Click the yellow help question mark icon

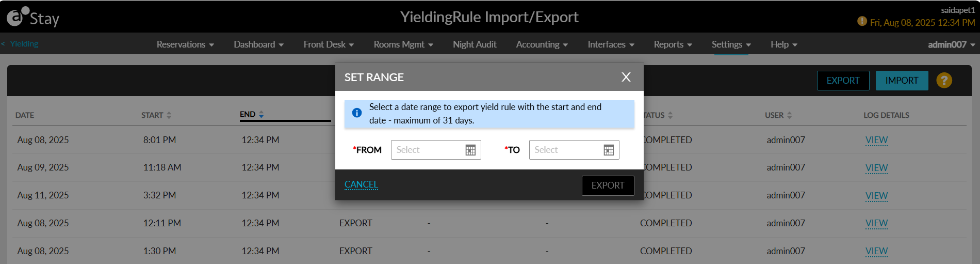click(x=944, y=81)
